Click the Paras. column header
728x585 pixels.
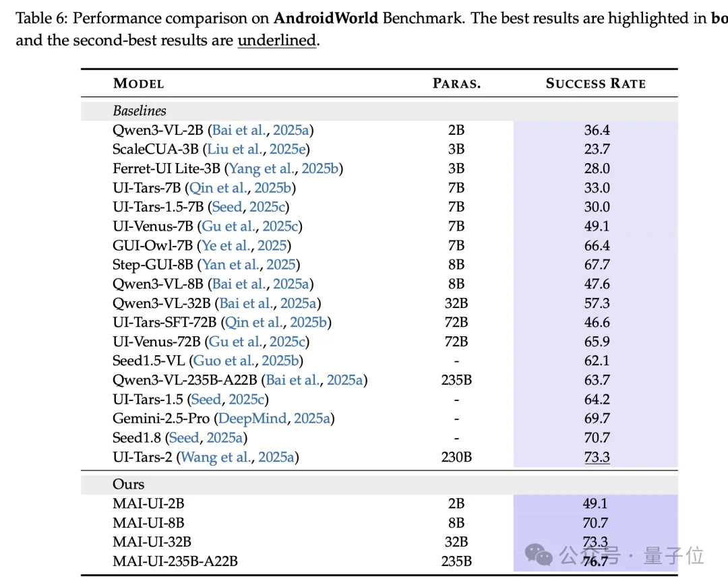tap(456, 84)
